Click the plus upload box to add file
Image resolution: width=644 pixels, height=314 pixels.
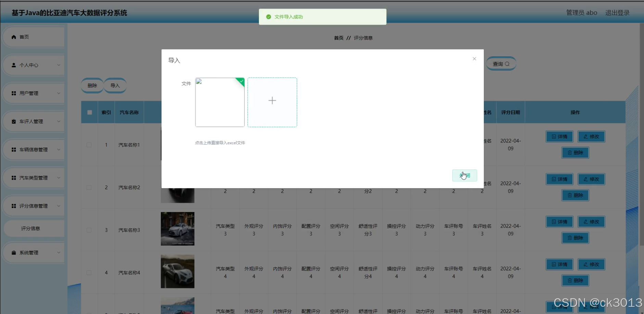(272, 102)
